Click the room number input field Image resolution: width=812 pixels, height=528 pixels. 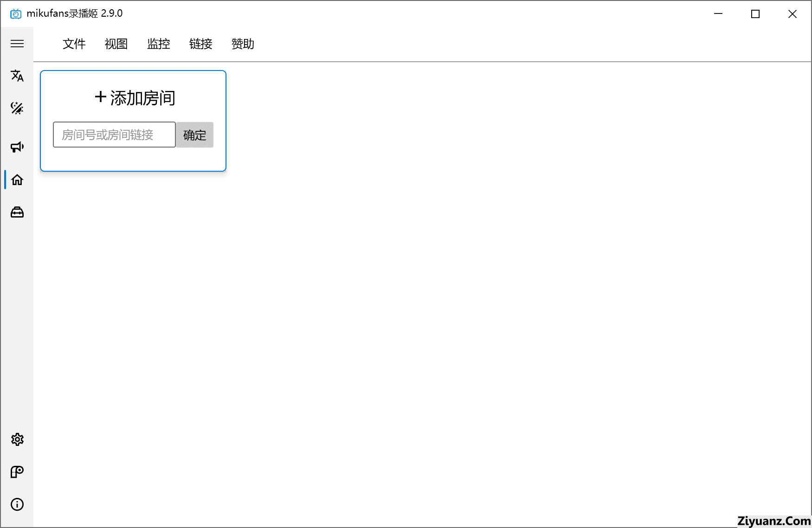(x=114, y=135)
